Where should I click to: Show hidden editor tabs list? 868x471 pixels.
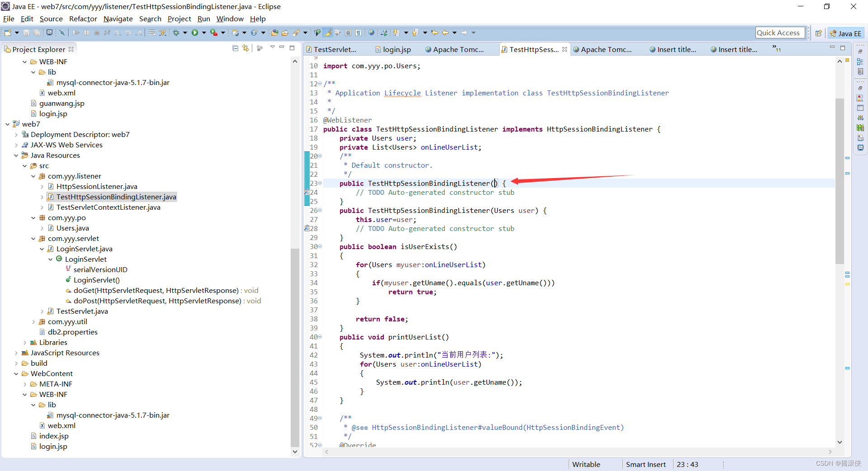click(x=776, y=48)
